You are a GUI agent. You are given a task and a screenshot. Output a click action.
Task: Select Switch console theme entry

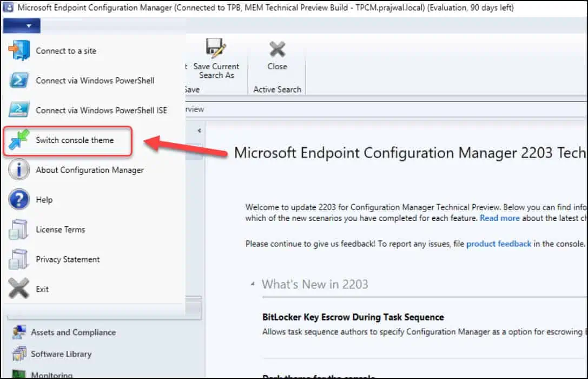(x=75, y=140)
